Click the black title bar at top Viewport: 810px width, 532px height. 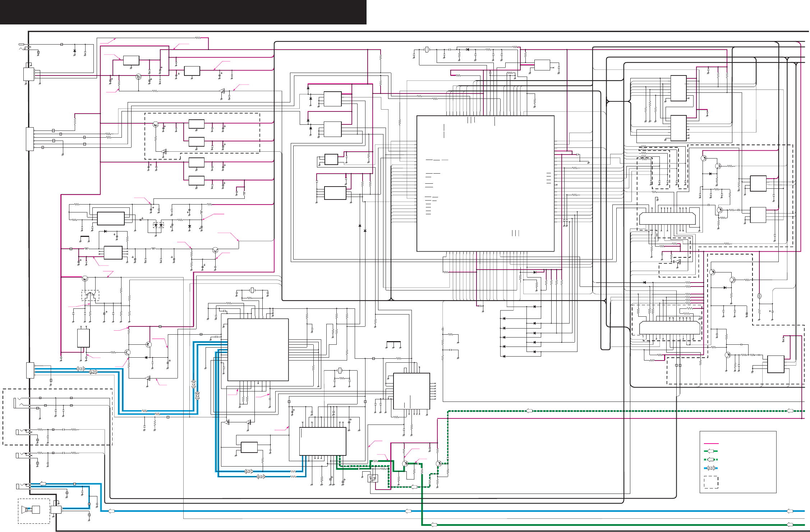coord(183,12)
